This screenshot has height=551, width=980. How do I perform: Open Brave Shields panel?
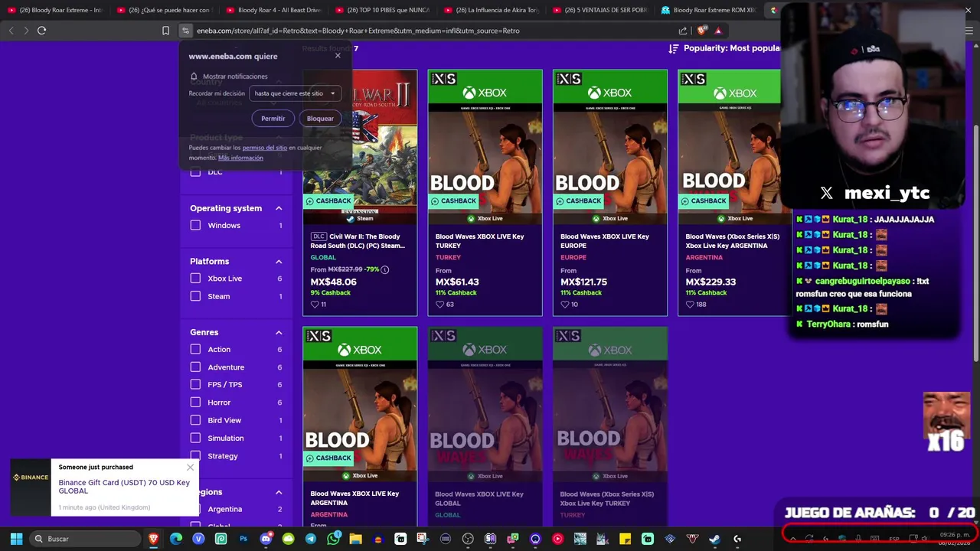(702, 31)
